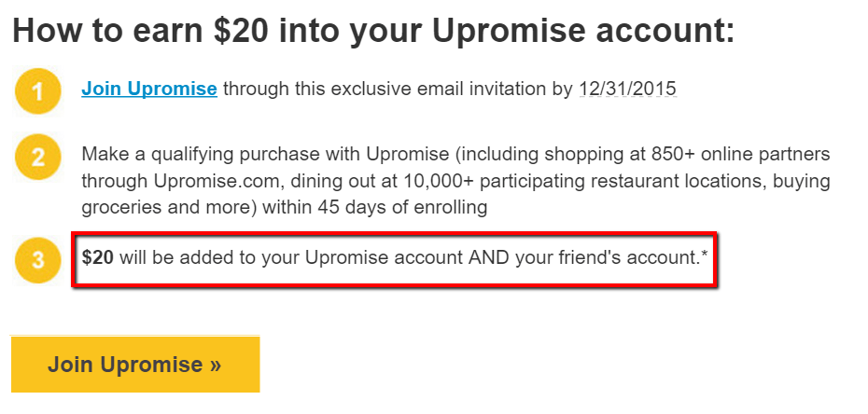
Task: Click the bold $20 text in step 3
Action: [97, 258]
